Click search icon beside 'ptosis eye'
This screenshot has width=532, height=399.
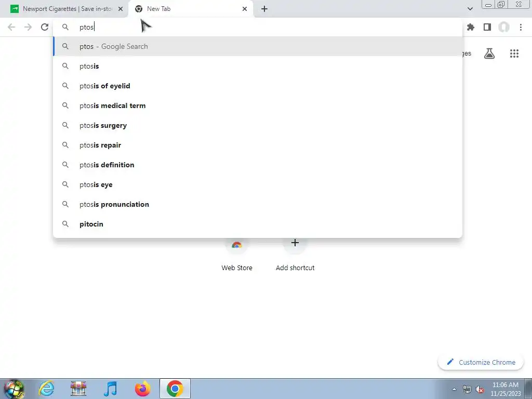65,184
